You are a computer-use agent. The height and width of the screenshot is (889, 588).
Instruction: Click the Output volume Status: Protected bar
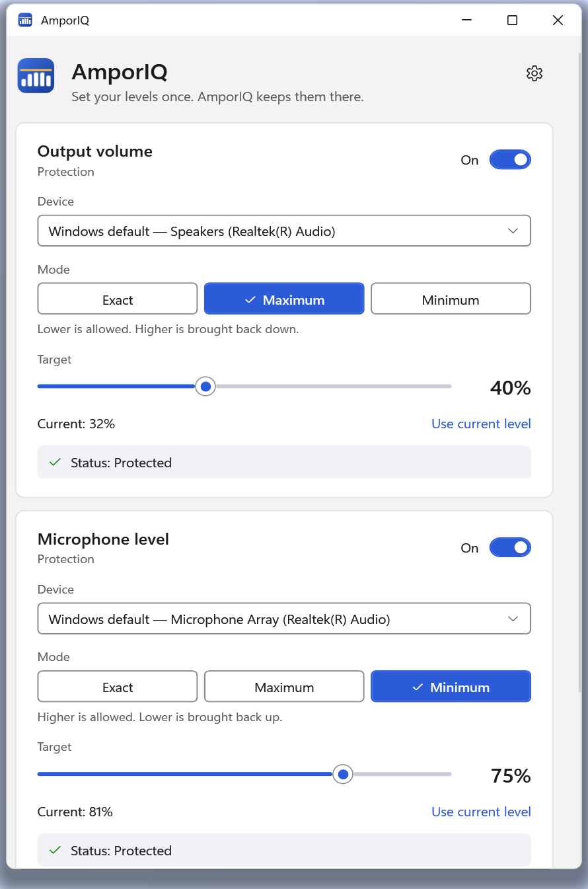(x=284, y=462)
